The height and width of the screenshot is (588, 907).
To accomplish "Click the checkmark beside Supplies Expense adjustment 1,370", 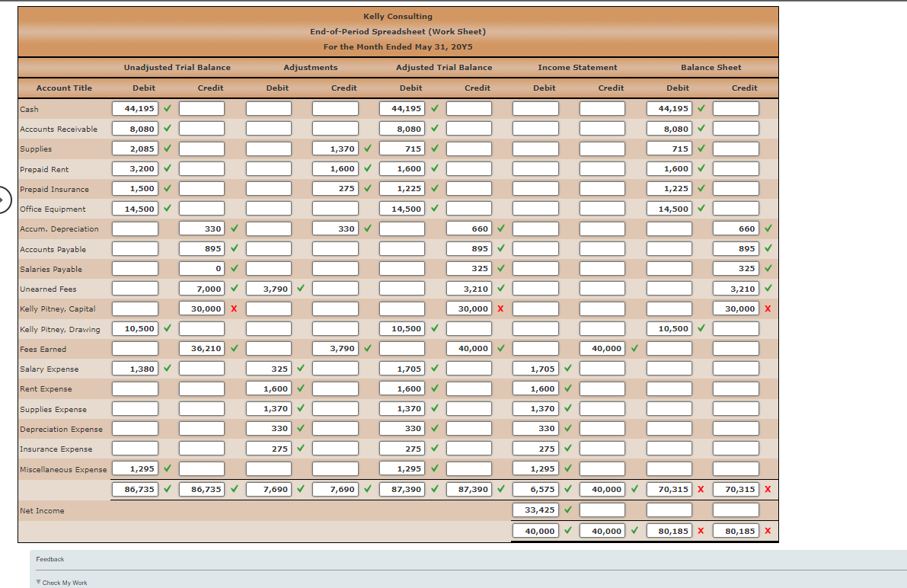I will [x=300, y=408].
